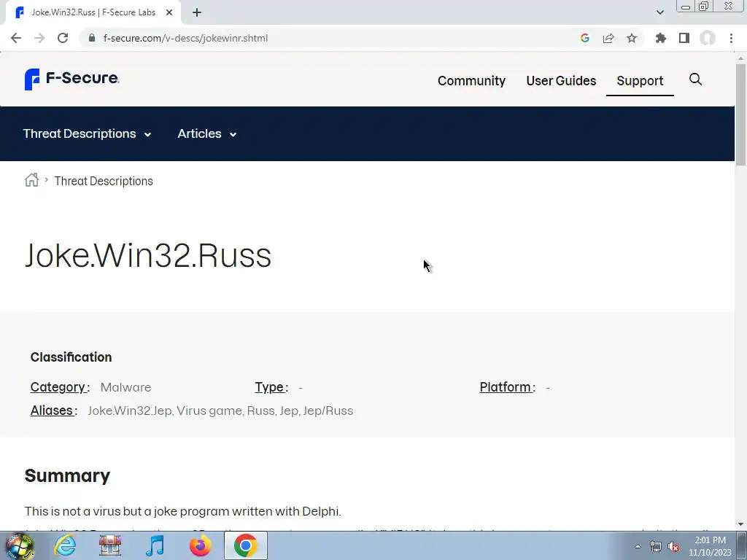Click Threat Descriptions breadcrumb link
This screenshot has height=560, width=747.
(x=104, y=181)
